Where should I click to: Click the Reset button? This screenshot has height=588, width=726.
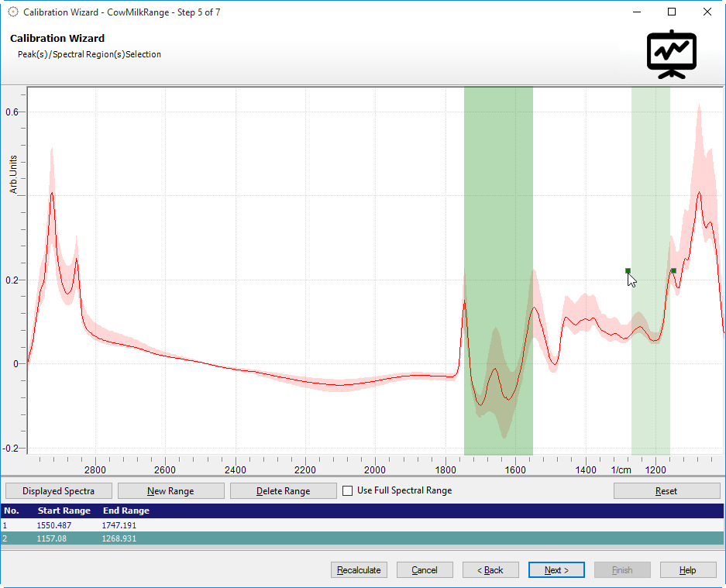[x=666, y=491]
